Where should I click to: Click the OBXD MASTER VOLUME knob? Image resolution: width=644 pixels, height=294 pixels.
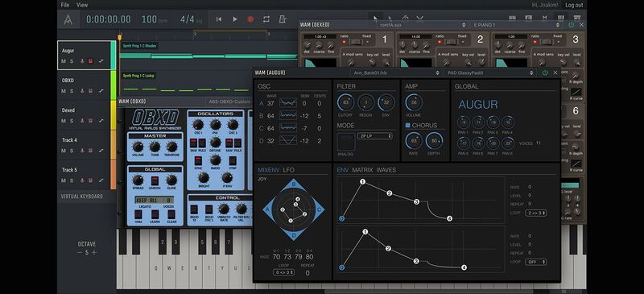pyautogui.click(x=138, y=147)
